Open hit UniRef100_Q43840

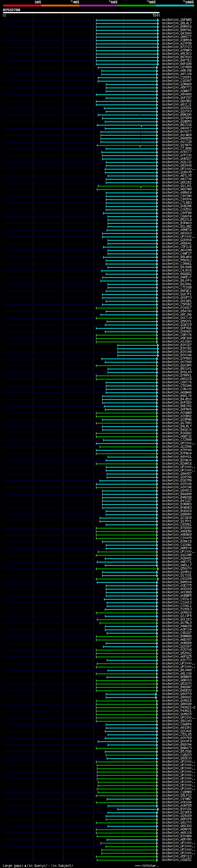(177, 33)
